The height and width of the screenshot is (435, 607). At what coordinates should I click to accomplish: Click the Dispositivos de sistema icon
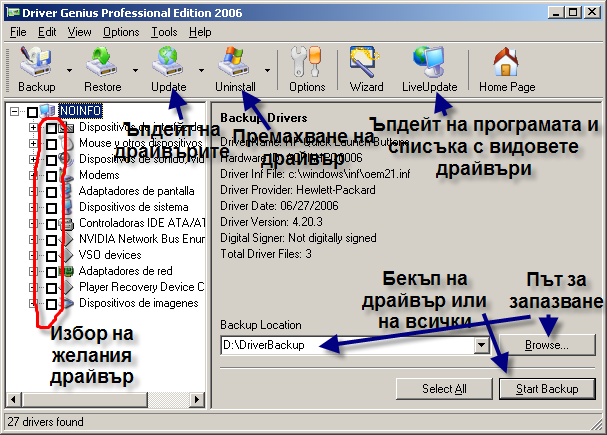[67, 207]
